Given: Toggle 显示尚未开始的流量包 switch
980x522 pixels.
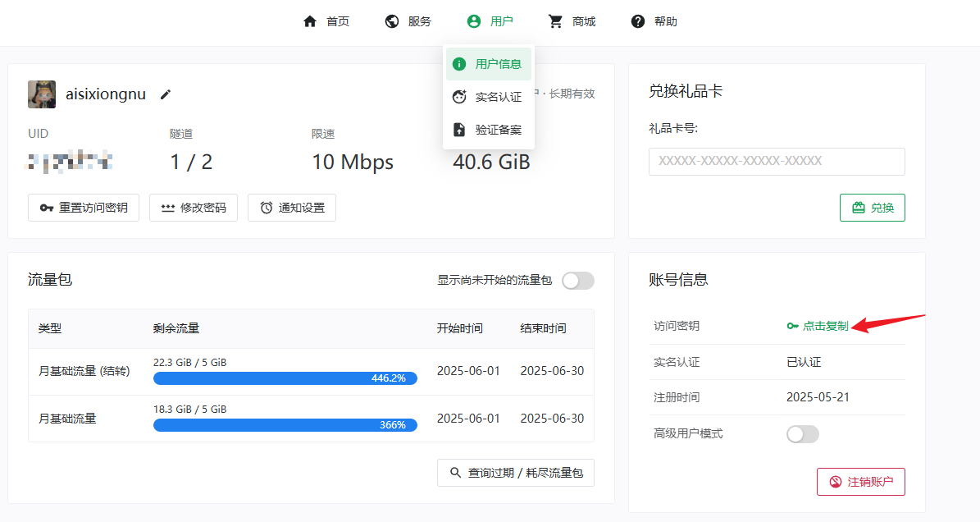Looking at the screenshot, I should click(577, 281).
